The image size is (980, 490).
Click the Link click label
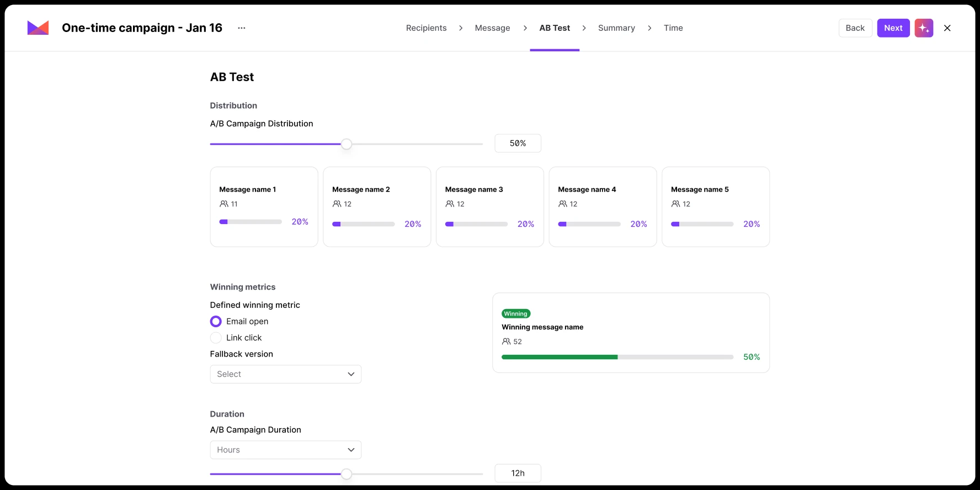point(244,338)
